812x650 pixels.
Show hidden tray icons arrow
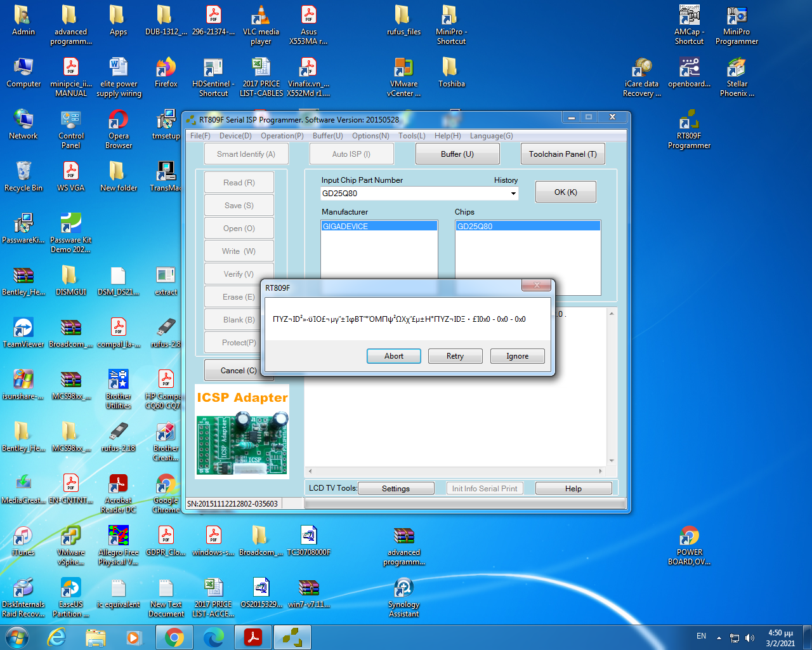click(x=719, y=637)
